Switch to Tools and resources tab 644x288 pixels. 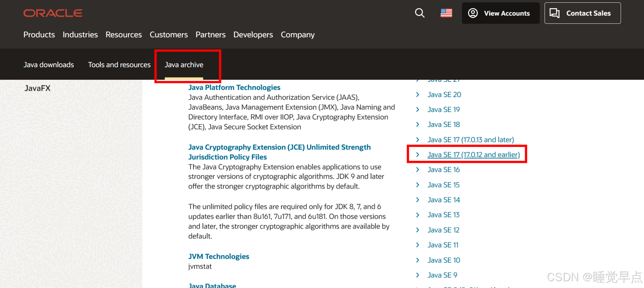119,65
